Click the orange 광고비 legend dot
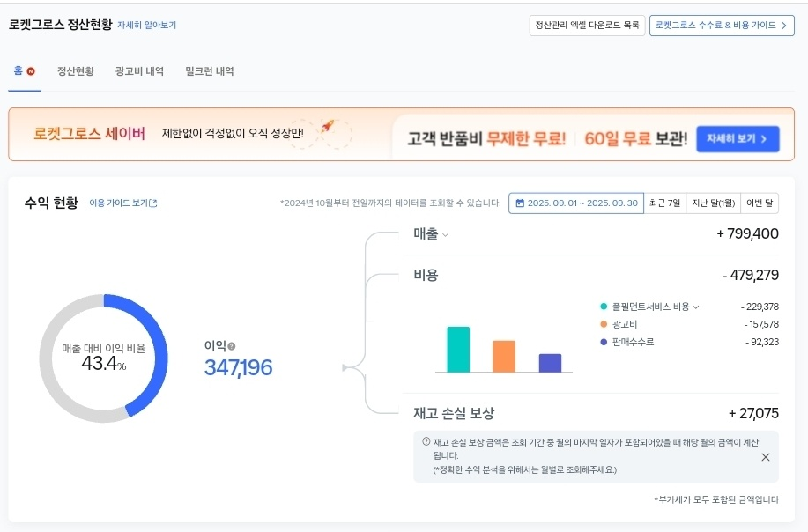The image size is (808, 532). 604,324
